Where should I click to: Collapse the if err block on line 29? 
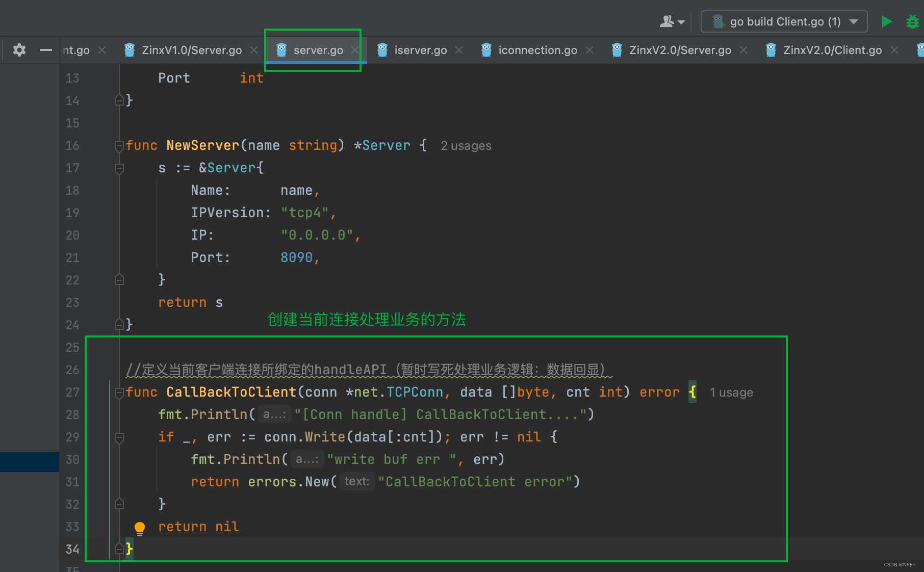(119, 437)
